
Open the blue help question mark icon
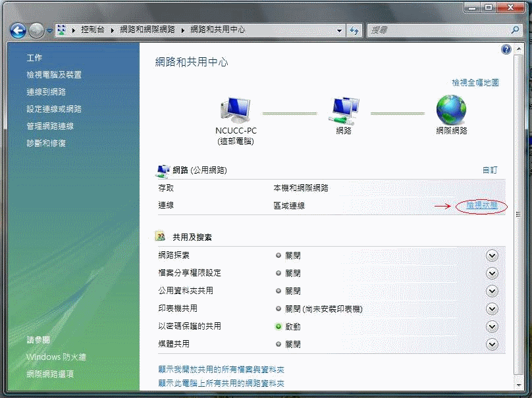[x=506, y=49]
